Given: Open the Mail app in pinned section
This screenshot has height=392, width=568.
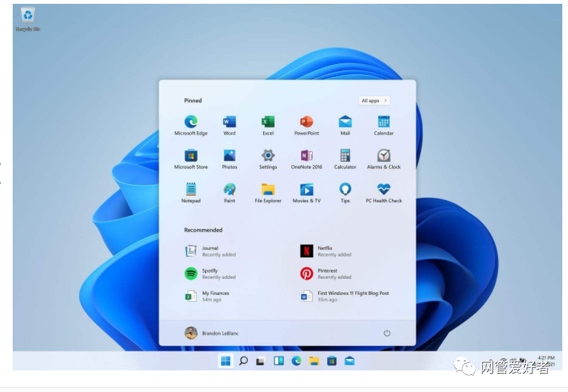Looking at the screenshot, I should pos(345,125).
